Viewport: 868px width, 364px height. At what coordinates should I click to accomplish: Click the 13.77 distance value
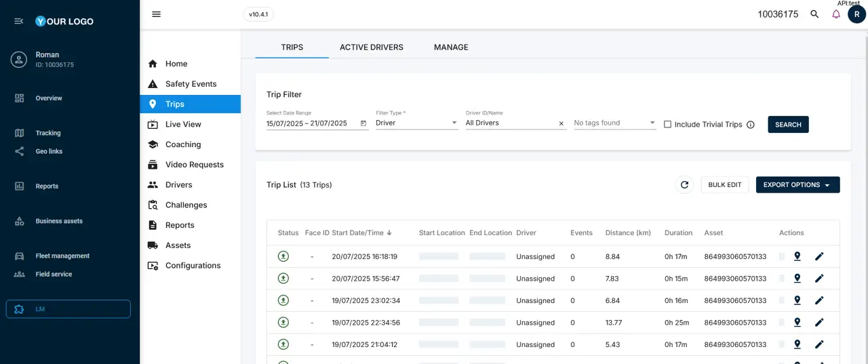[614, 323]
